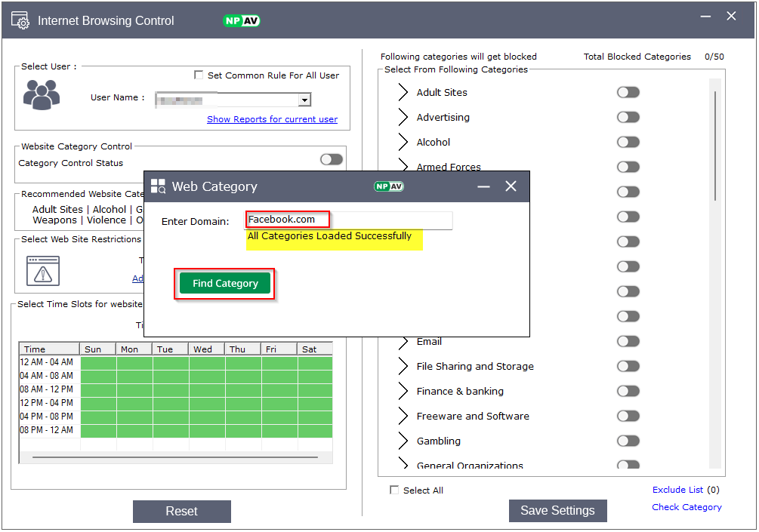Open Show Reports for current user link
The height and width of the screenshot is (532, 759).
click(x=272, y=119)
